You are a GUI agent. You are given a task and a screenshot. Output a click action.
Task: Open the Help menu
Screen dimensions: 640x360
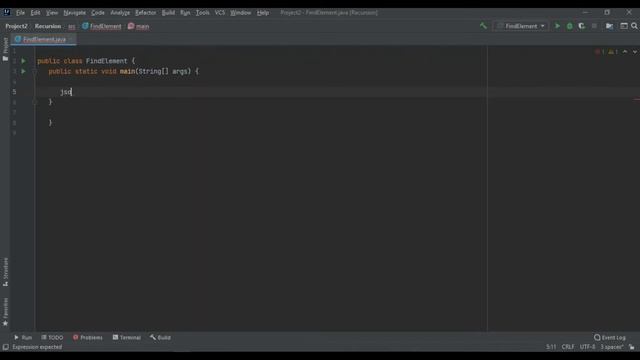point(262,13)
